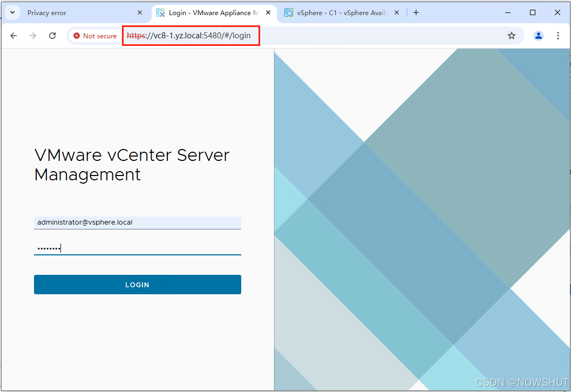
Task: Maximize the browser window
Action: 532,13
